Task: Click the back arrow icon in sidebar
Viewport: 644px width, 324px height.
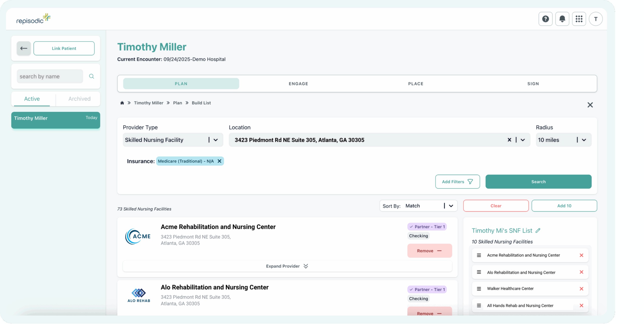Action: [x=24, y=48]
